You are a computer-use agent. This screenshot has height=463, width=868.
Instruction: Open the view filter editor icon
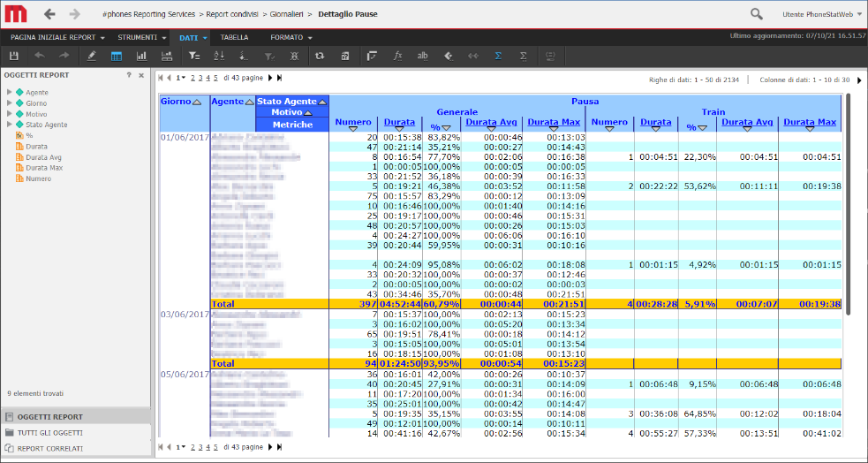[x=193, y=56]
